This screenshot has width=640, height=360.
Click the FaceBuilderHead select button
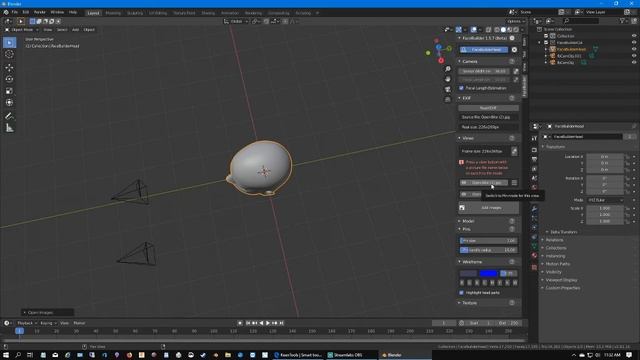tap(484, 50)
